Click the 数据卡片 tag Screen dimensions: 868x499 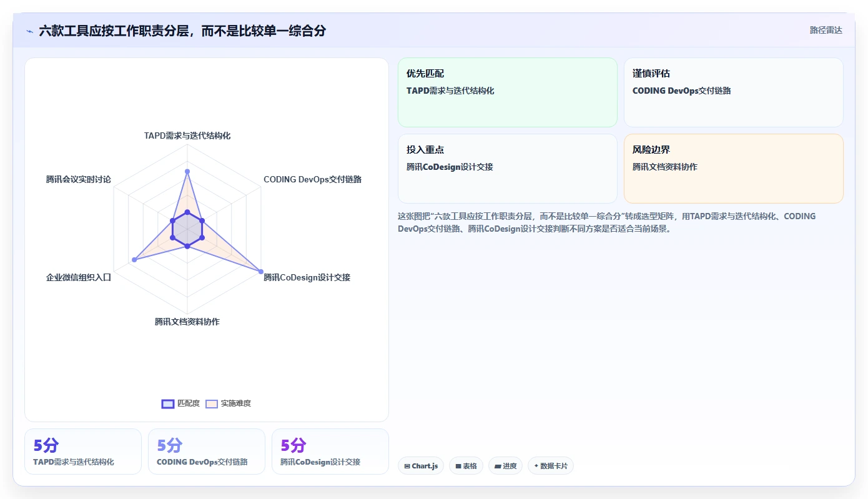point(551,466)
